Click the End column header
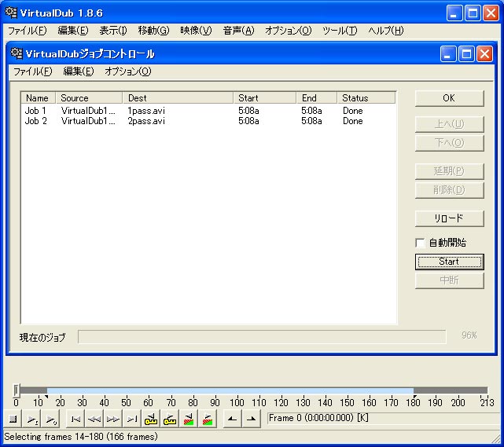 (317, 98)
